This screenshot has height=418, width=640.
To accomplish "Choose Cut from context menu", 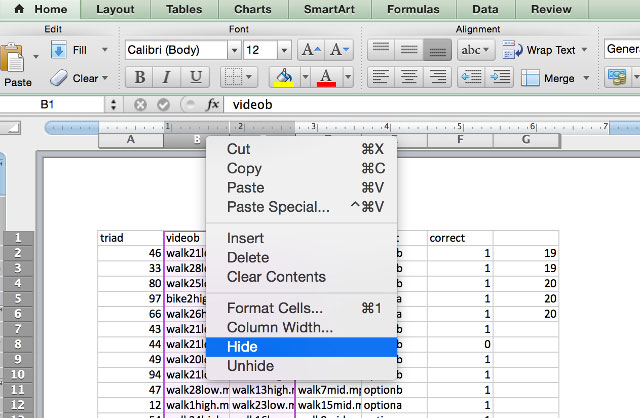I will [x=301, y=149].
